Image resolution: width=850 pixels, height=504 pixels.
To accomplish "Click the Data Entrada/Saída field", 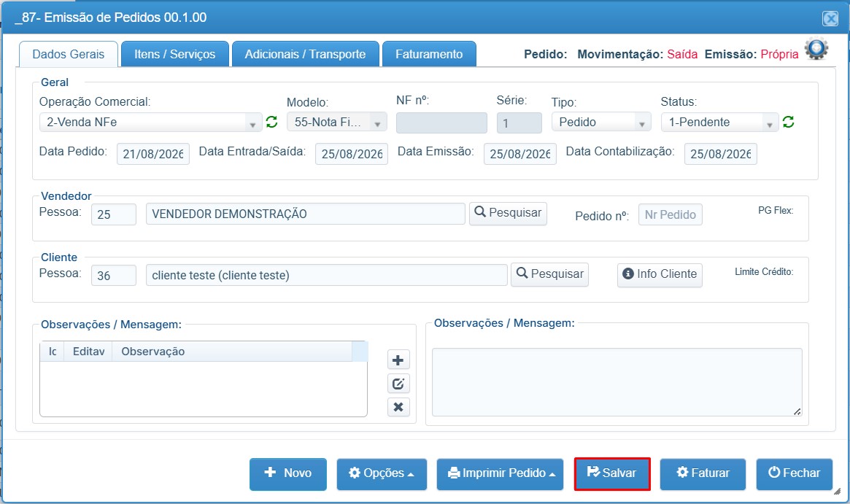I will tap(351, 155).
